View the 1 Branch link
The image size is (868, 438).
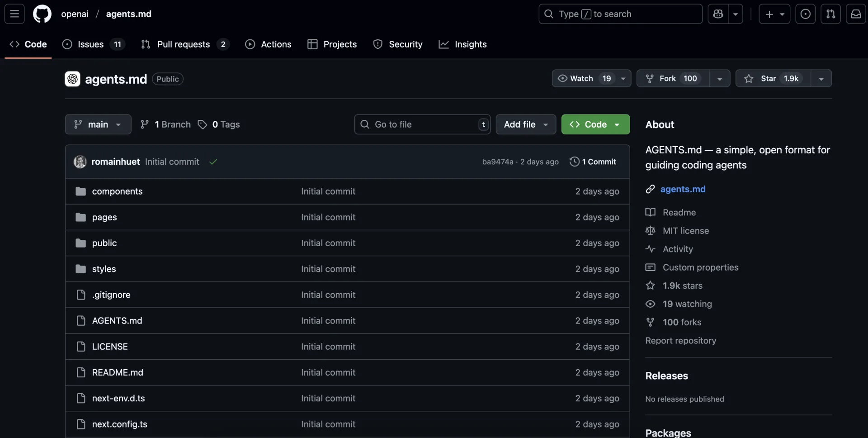[x=165, y=124]
